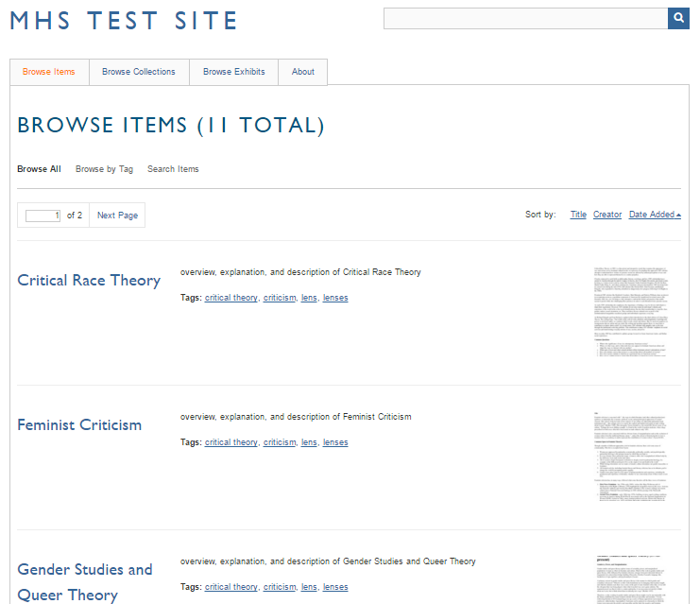Image resolution: width=700 pixels, height=604 pixels.
Task: Click the Feminist Criticism description text
Action: (296, 417)
